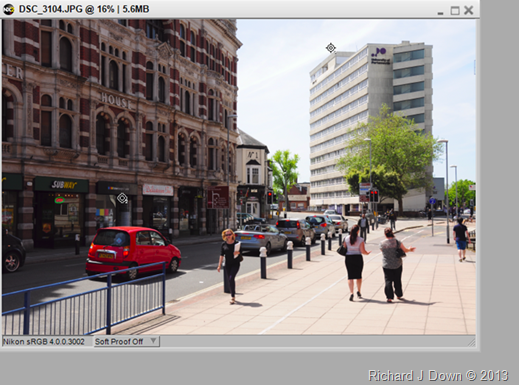Click the silver convertible car in the photo

(260, 238)
